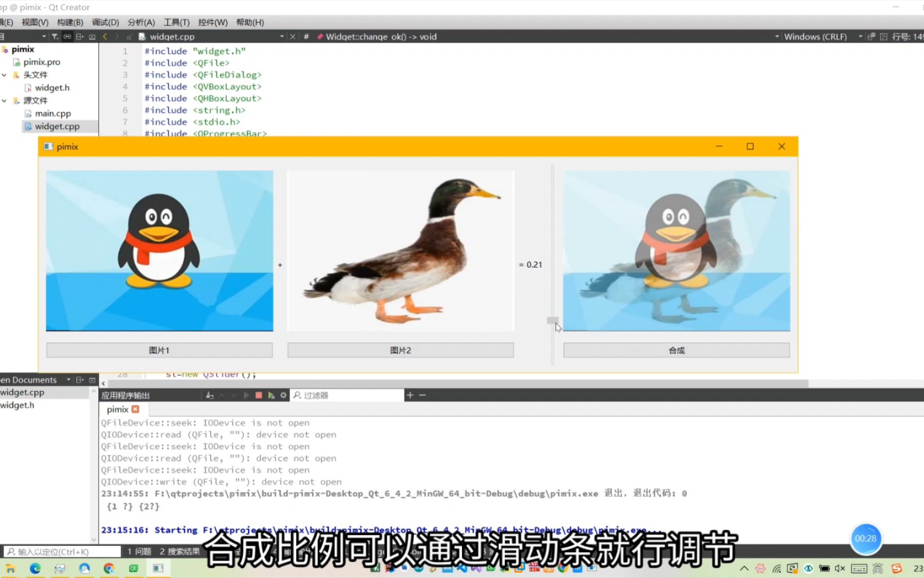The height and width of the screenshot is (578, 924).
Task: Select pimix.pro in project tree
Action: coord(42,62)
